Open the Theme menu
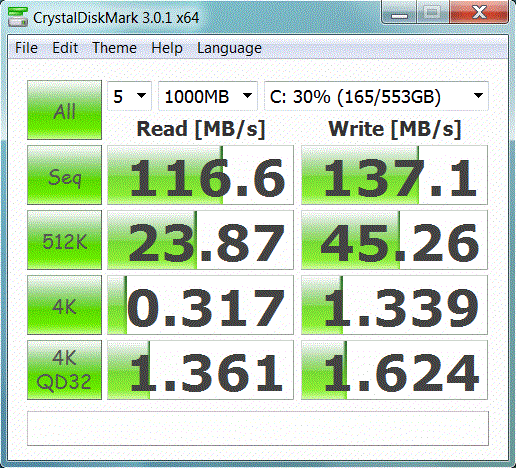 click(x=114, y=48)
